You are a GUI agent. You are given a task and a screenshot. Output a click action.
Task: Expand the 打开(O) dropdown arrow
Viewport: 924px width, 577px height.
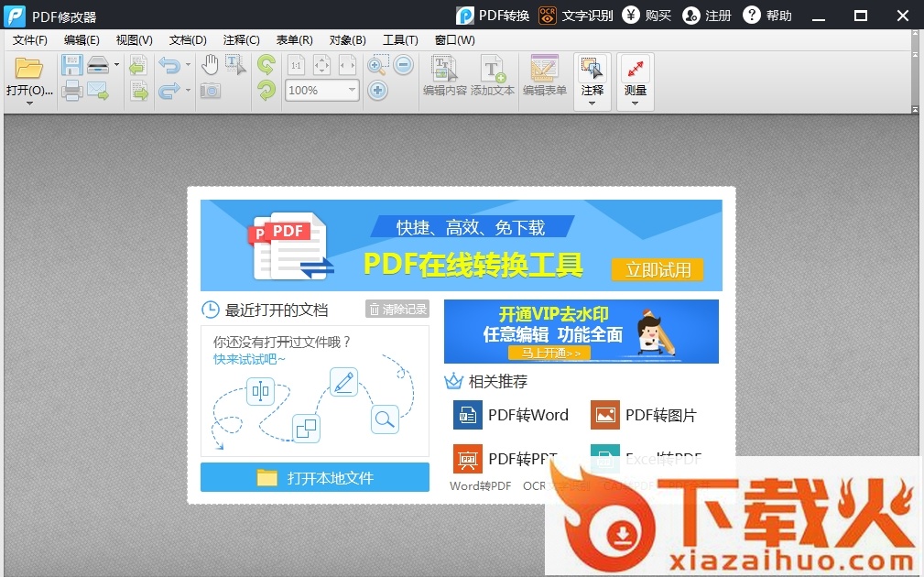29,103
